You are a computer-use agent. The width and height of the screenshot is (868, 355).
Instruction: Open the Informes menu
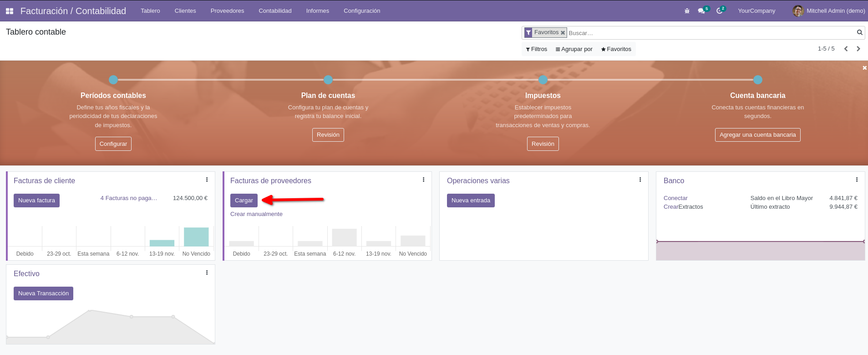pyautogui.click(x=318, y=11)
